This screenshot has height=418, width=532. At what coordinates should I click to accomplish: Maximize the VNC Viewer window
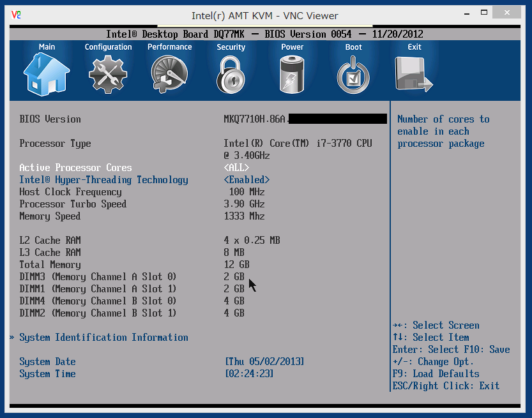(484, 13)
